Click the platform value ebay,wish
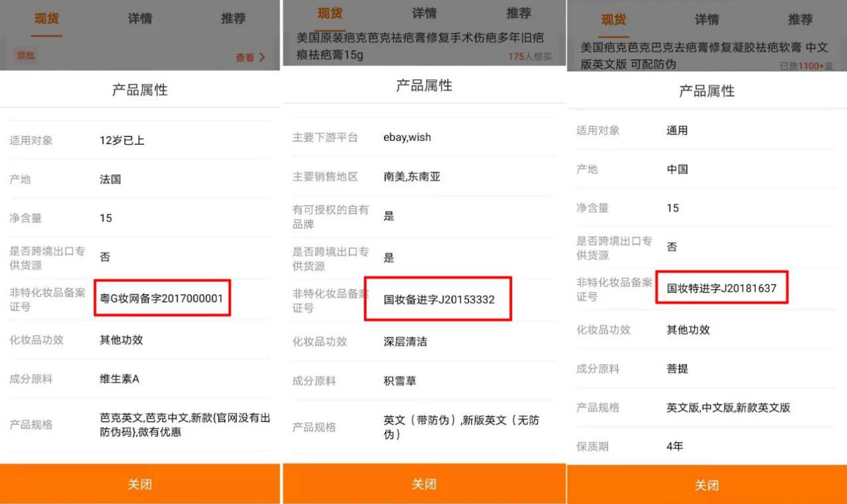This screenshot has width=847, height=504. tap(407, 138)
